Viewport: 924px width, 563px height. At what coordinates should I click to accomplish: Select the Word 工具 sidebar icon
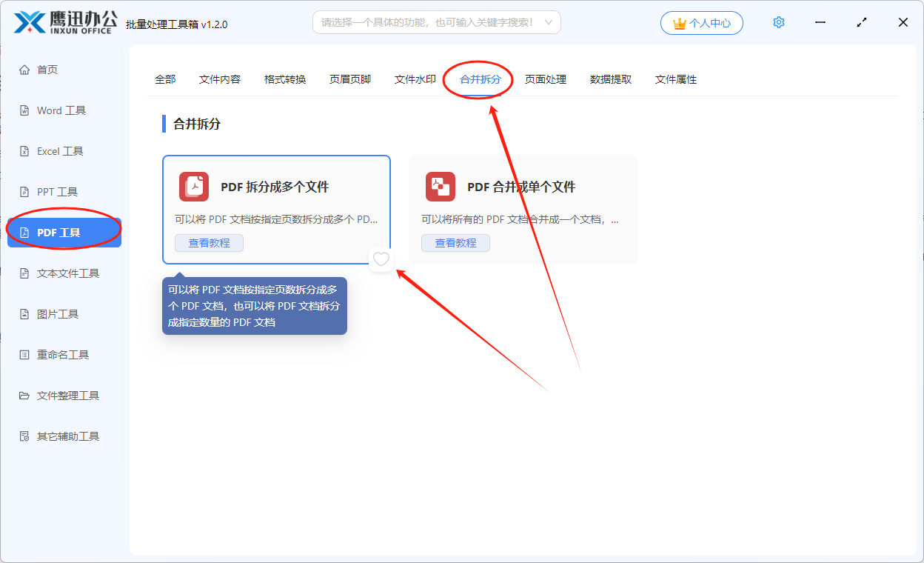coord(64,110)
